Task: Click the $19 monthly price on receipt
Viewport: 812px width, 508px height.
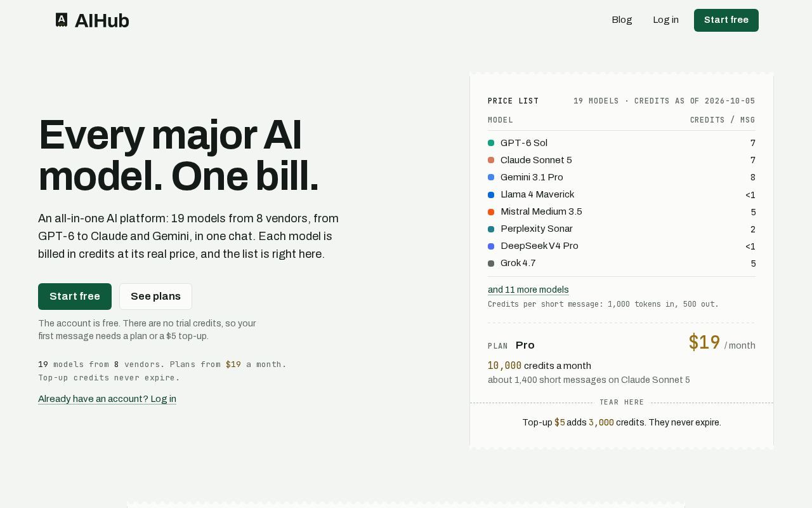Action: click(704, 342)
